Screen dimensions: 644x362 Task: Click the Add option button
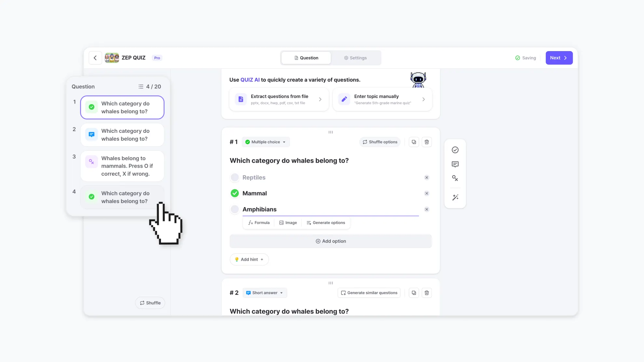(x=330, y=241)
